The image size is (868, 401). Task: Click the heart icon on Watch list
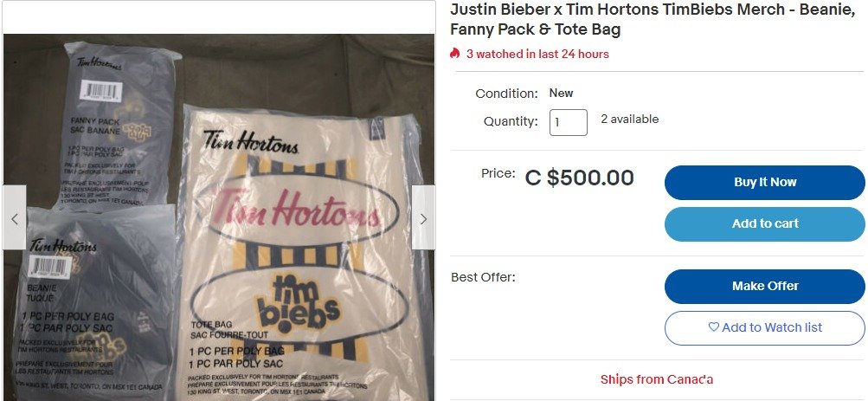tap(714, 327)
